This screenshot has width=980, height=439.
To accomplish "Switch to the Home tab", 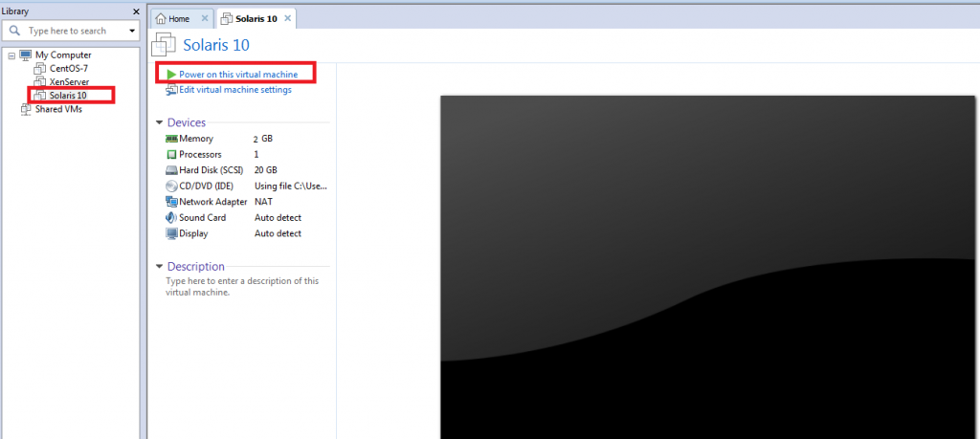I will (x=178, y=19).
